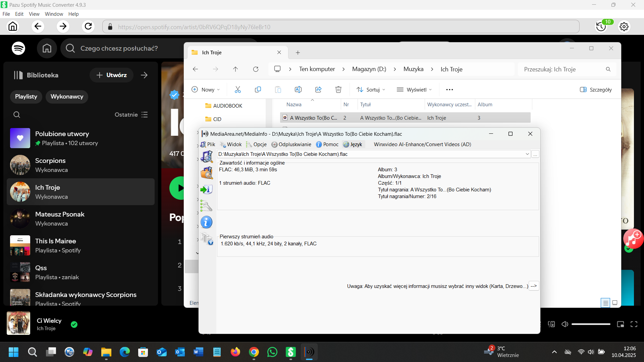This screenshot has width=644, height=362.
Task: Toggle Spotify fullscreen mode
Action: pos(634,324)
